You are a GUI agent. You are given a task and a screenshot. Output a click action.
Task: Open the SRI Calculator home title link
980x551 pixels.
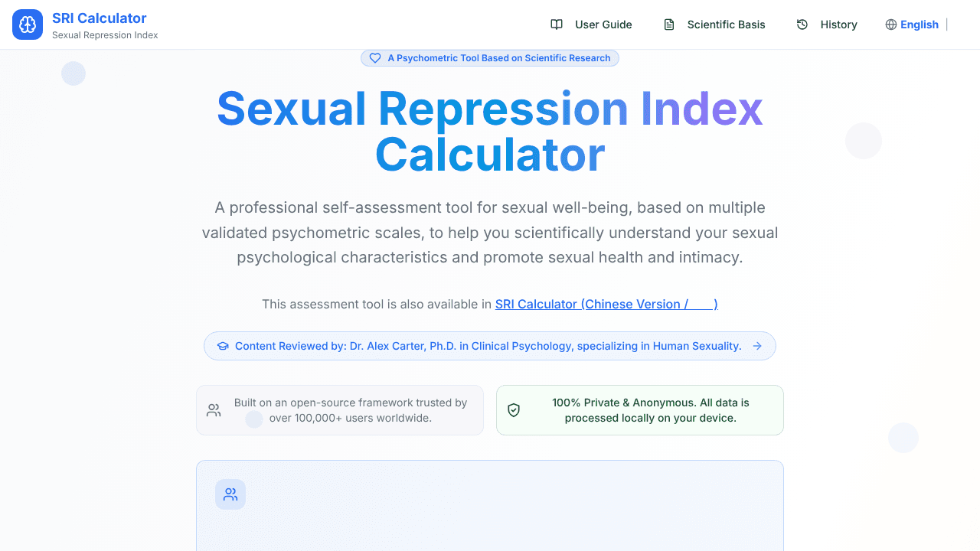(x=100, y=18)
